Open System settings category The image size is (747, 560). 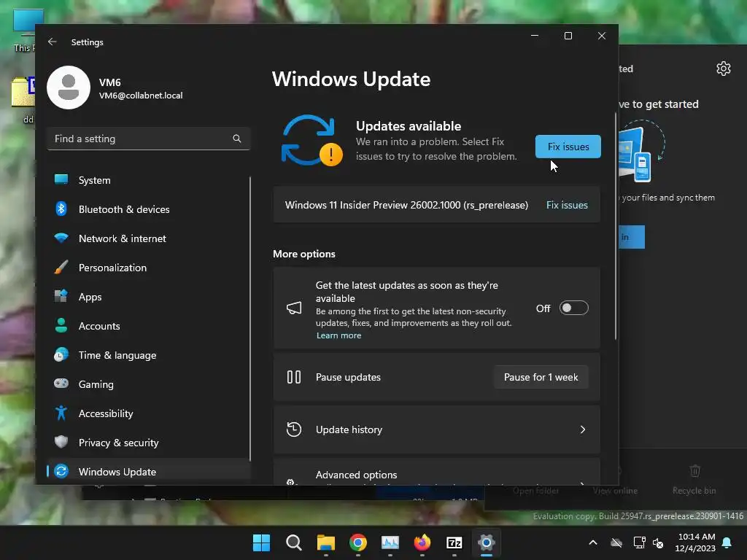tap(149, 180)
